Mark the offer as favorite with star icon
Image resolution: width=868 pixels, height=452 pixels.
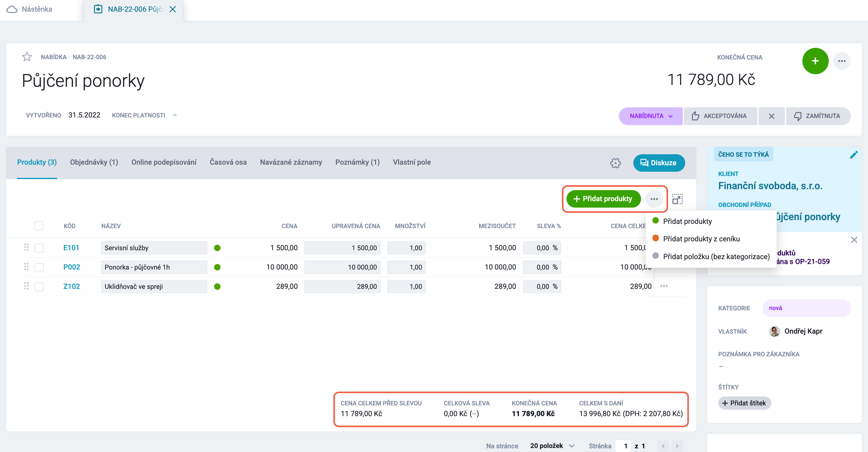click(x=27, y=57)
